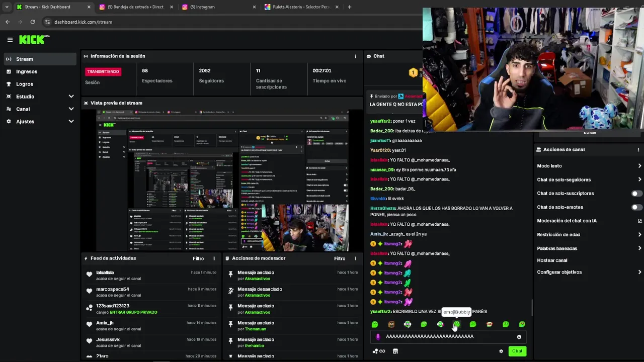Switch to the Ruleta Aleatoria tab
This screenshot has width=644, height=362.
click(x=301, y=7)
